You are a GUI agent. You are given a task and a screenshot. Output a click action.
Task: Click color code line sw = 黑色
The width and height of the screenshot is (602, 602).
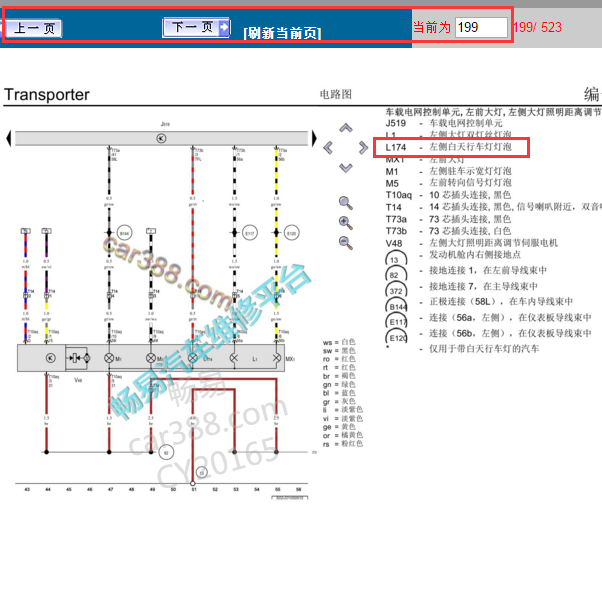pos(339,351)
